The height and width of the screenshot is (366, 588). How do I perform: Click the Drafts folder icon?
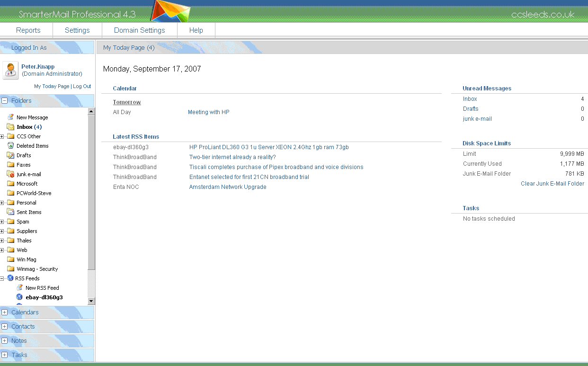10,155
